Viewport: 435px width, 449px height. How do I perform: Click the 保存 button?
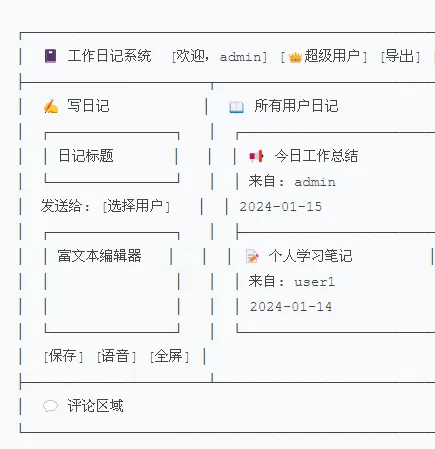pos(63,356)
